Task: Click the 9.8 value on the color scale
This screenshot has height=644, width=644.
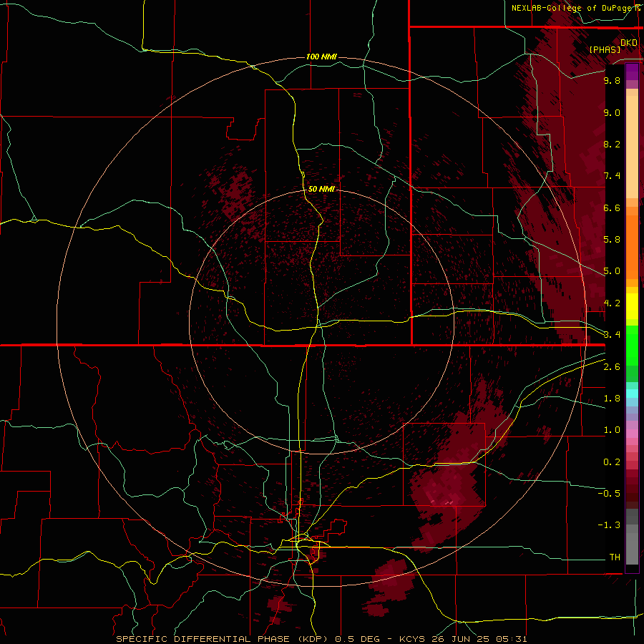Action: (612, 80)
